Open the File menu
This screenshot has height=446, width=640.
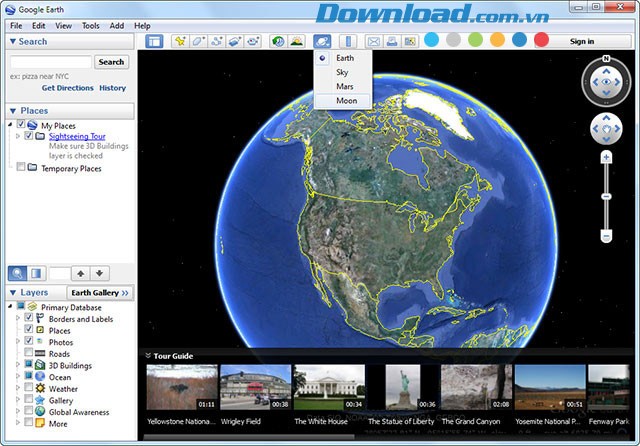(16, 26)
